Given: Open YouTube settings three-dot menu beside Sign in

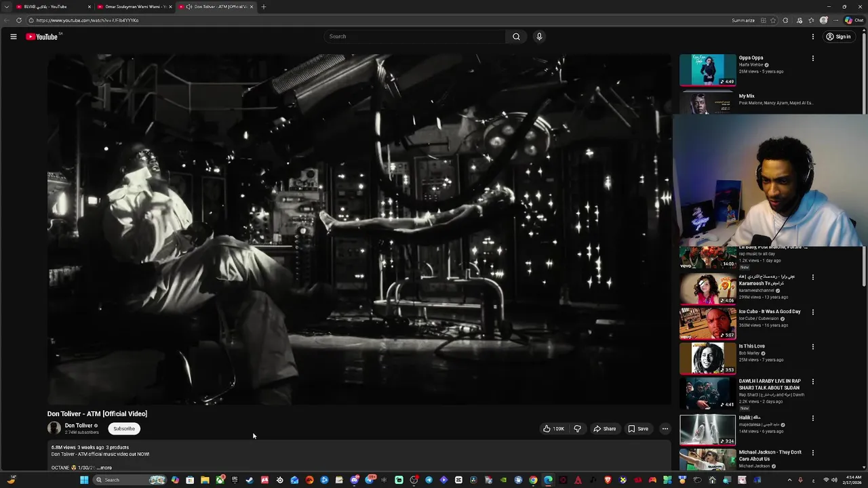Looking at the screenshot, I should (x=812, y=37).
